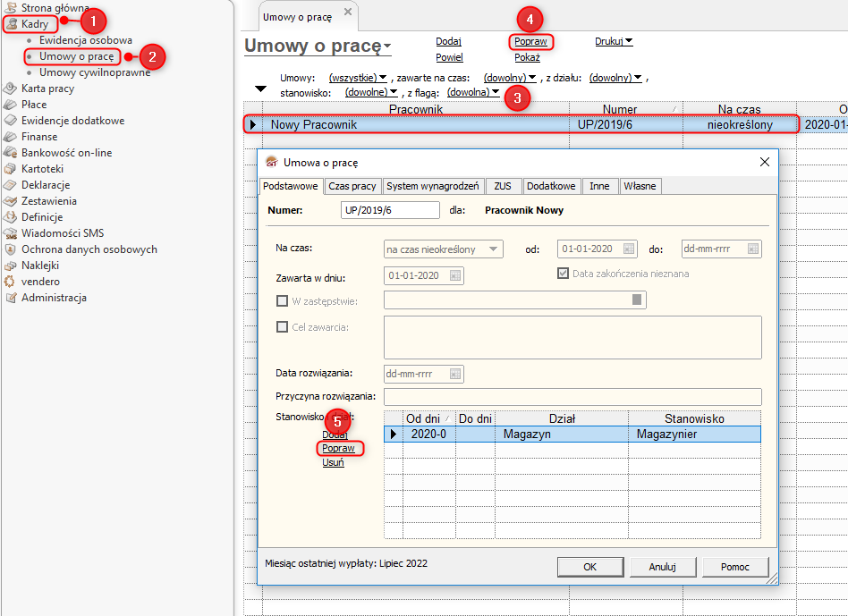The image size is (848, 616).
Task: Toggle Data zakończenia nieznana checkbox
Action: coord(563,274)
